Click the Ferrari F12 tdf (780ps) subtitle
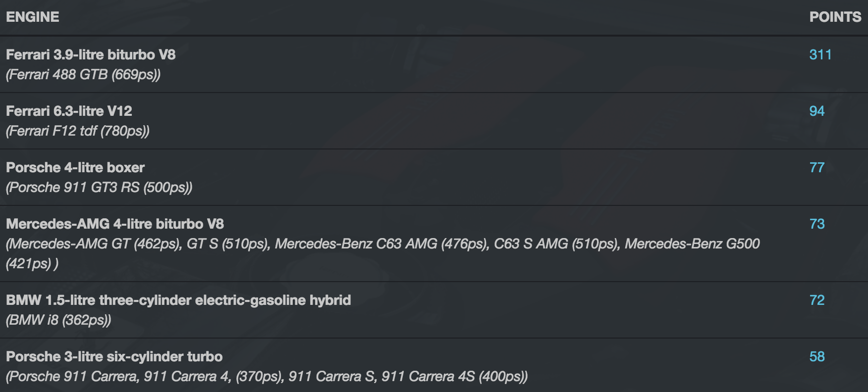This screenshot has width=868, height=392. click(x=78, y=131)
